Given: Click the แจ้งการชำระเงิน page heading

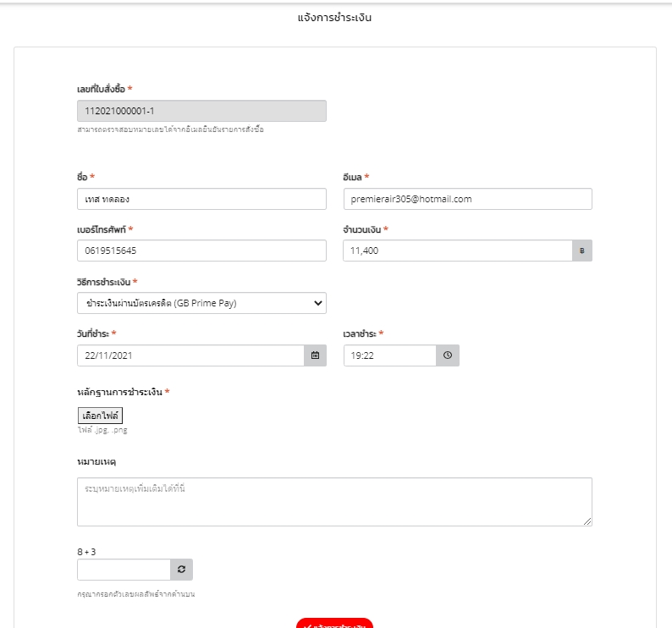Looking at the screenshot, I should [x=335, y=18].
